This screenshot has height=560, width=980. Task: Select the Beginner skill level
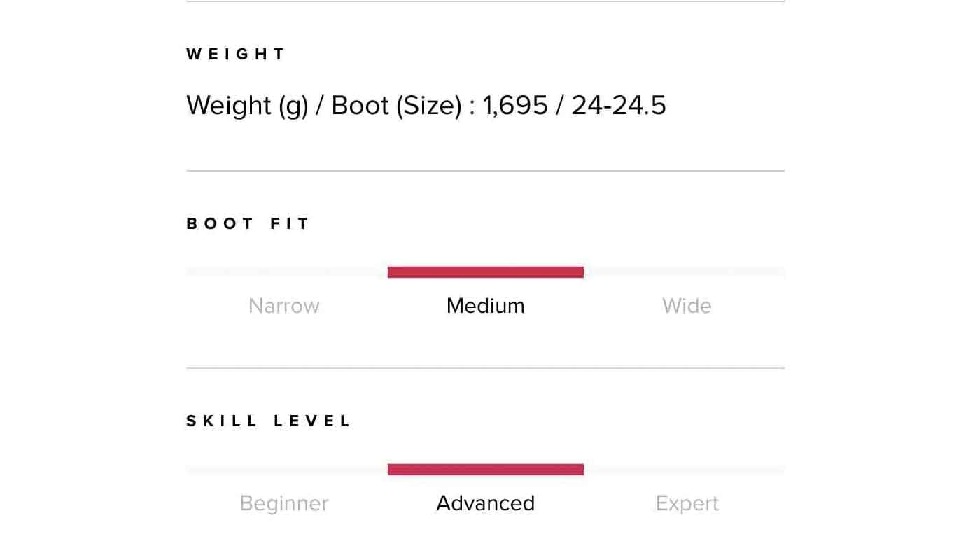coord(284,503)
